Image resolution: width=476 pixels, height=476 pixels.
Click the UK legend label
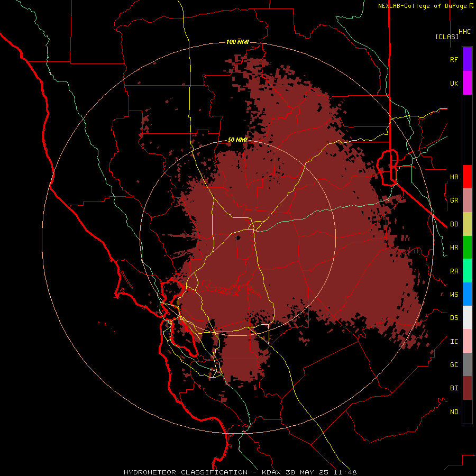tap(454, 83)
